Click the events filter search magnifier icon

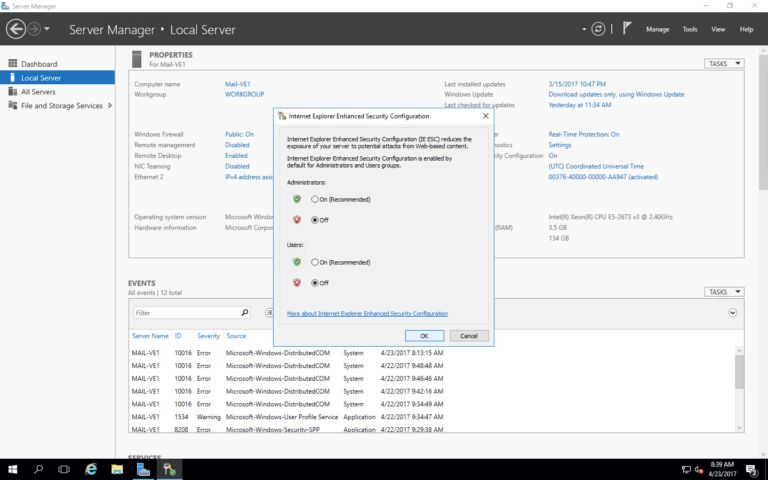245,312
